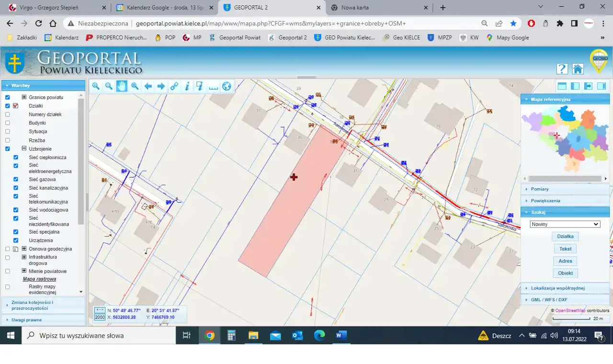Click the globe full extent icon

pyautogui.click(x=227, y=86)
